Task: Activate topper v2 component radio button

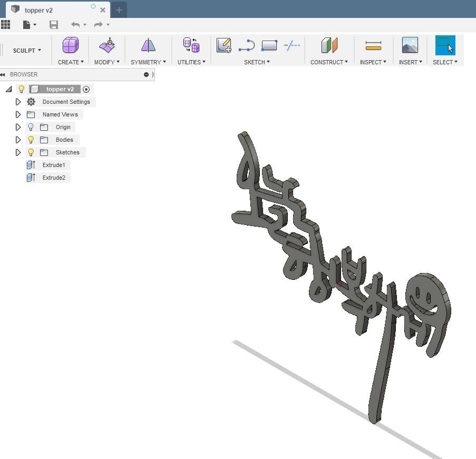Action: click(86, 89)
